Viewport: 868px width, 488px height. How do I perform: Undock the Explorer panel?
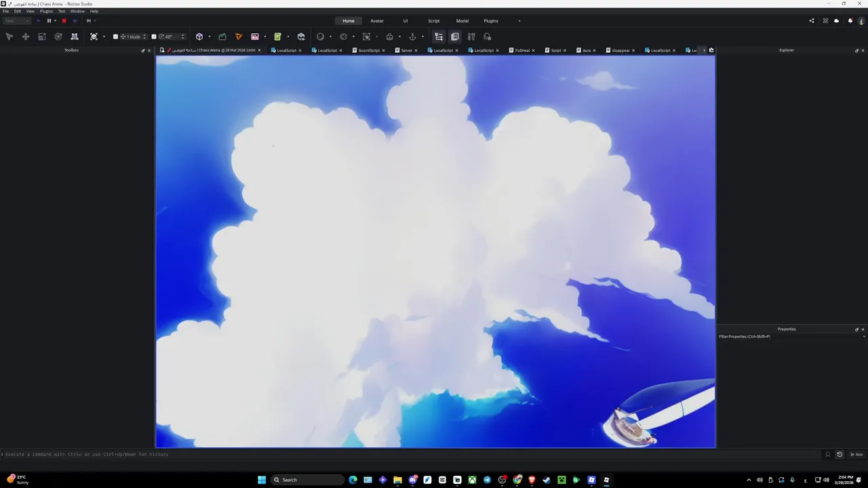856,50
